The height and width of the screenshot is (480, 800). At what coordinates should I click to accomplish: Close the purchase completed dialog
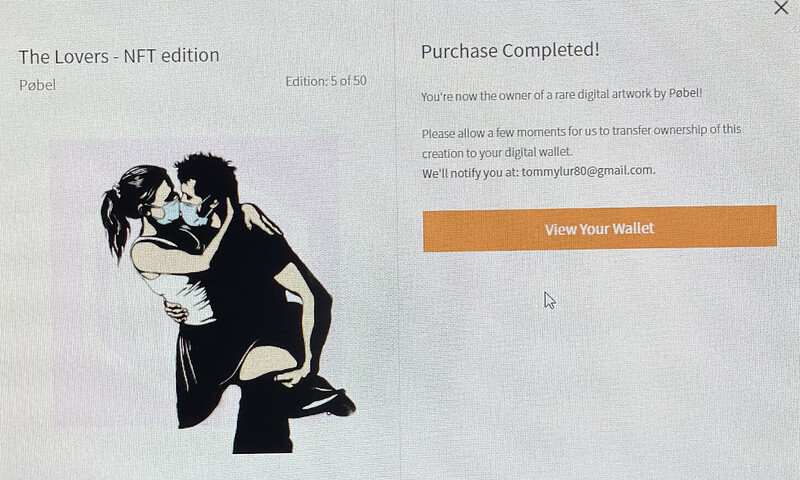781,8
